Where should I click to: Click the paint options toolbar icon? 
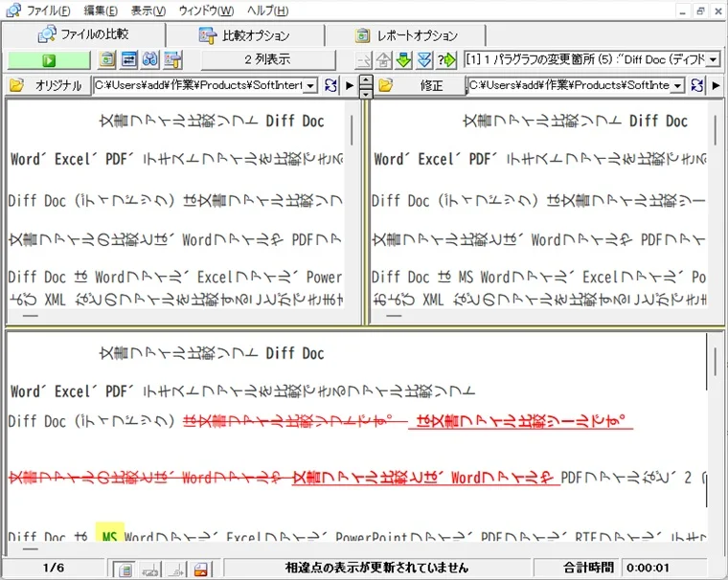coord(172,59)
